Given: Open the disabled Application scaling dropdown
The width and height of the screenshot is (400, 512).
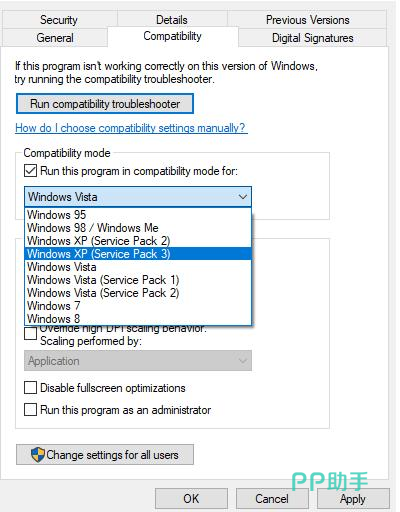Looking at the screenshot, I should coord(138,360).
